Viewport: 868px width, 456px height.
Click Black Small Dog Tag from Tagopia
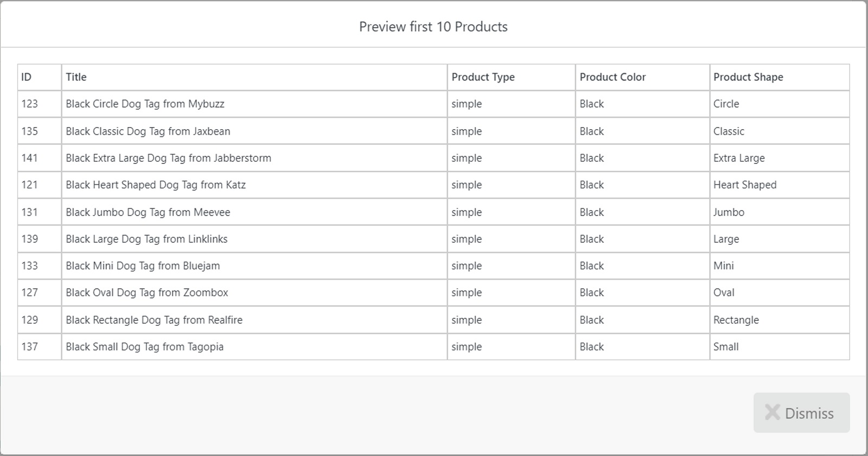(x=144, y=346)
